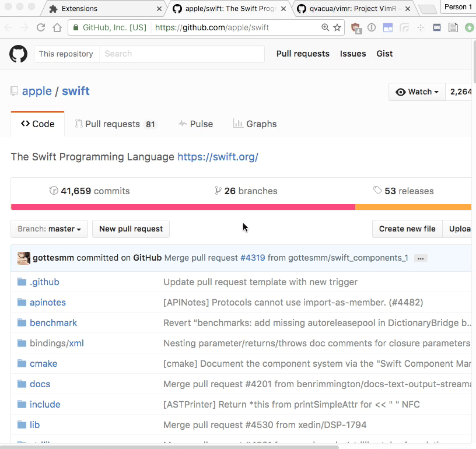Click the GitHub octocat logo
The image size is (476, 449).
click(x=18, y=54)
